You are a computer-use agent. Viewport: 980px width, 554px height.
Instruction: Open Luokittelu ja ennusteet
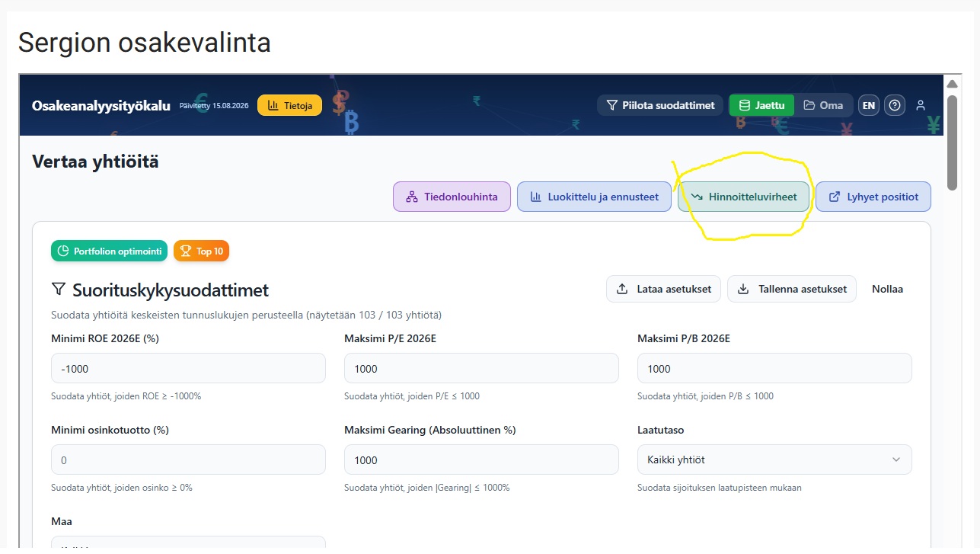[594, 197]
